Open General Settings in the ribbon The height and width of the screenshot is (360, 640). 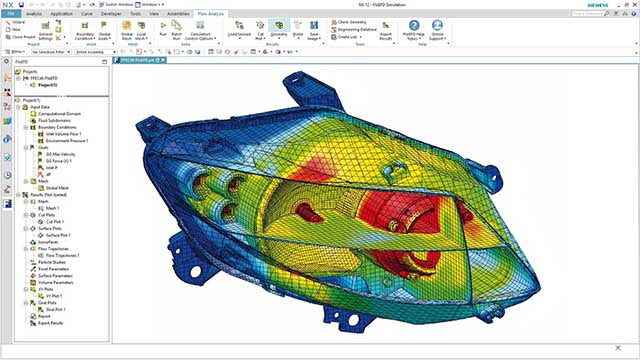[x=46, y=31]
